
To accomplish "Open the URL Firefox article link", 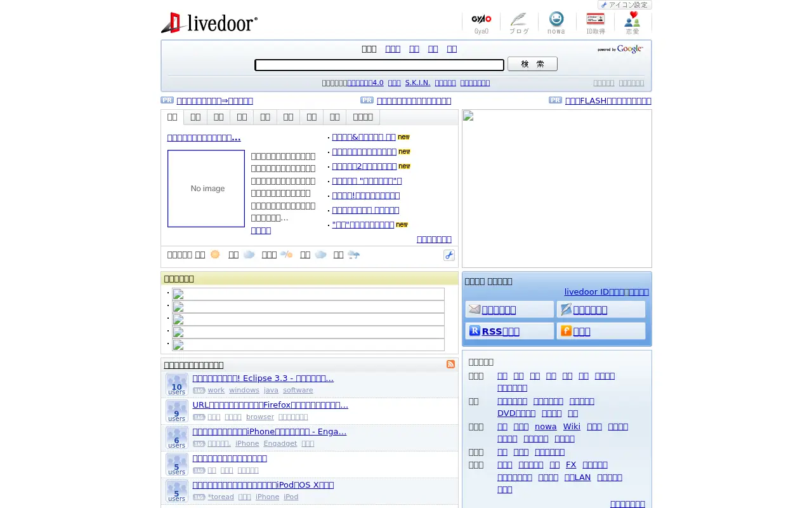I will (270, 405).
